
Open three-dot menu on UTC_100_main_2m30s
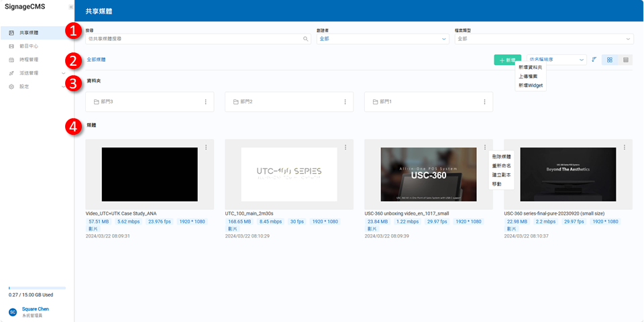pyautogui.click(x=345, y=147)
